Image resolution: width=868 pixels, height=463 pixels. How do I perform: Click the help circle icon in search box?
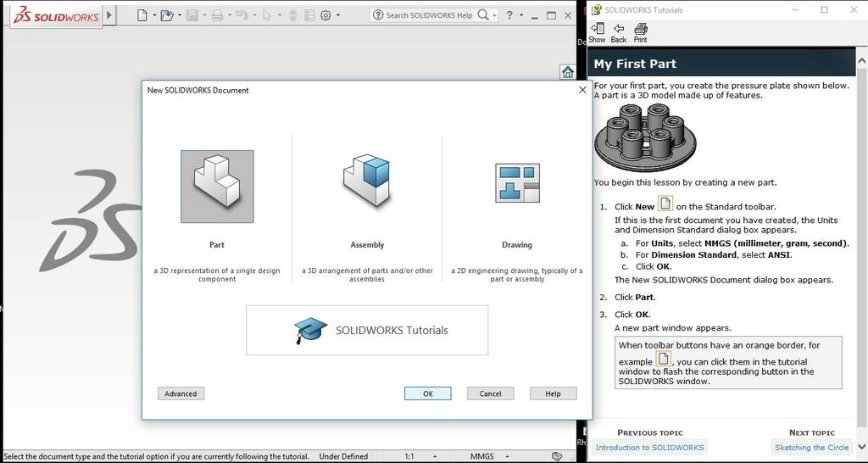[x=378, y=15]
